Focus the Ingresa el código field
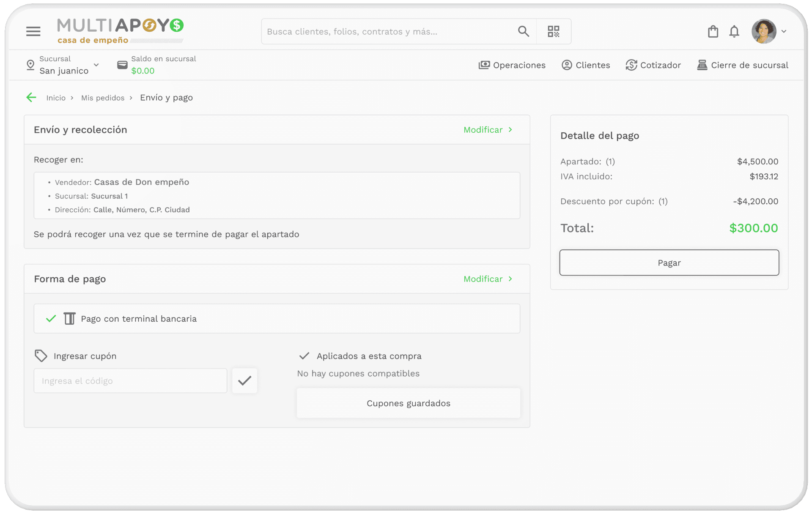Image resolution: width=812 pixels, height=514 pixels. [x=130, y=381]
